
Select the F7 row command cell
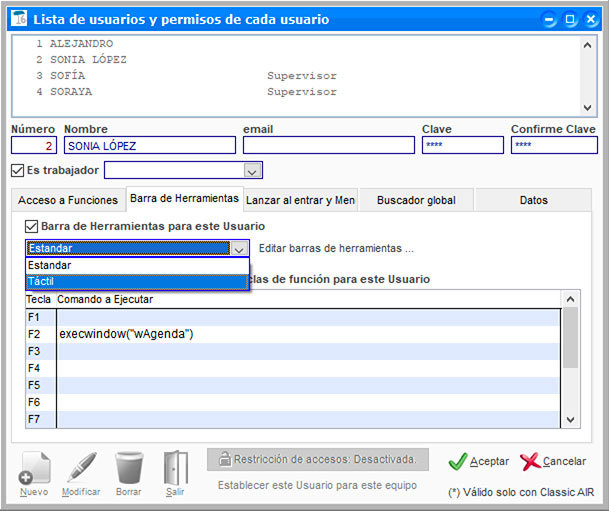click(308, 419)
